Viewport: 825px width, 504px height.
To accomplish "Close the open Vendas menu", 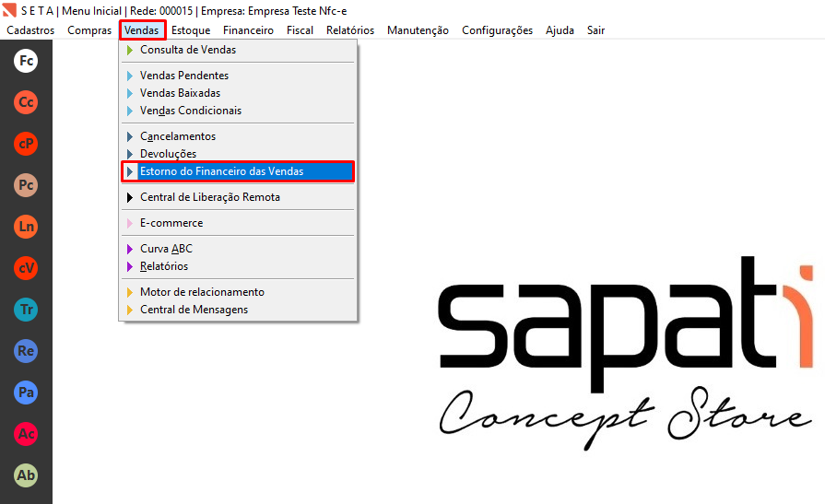I will (x=142, y=30).
